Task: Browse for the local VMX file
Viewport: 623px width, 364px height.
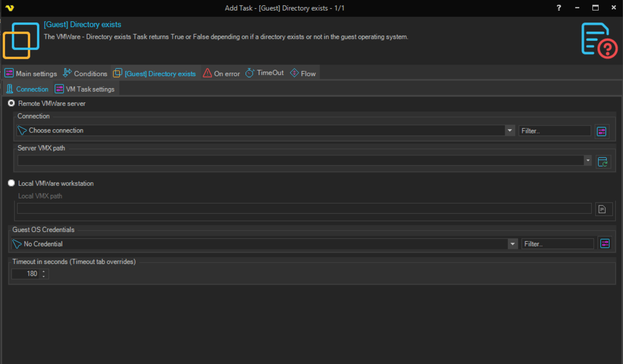Action: click(603, 209)
